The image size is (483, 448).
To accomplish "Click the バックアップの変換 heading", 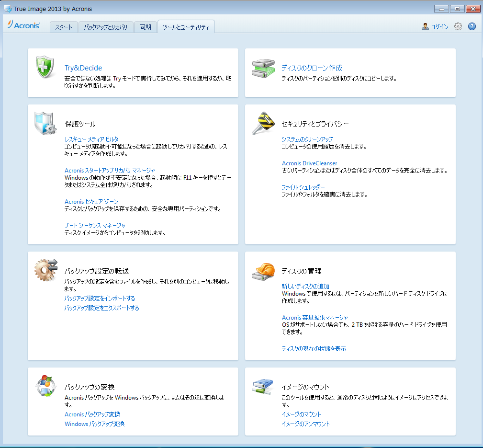I will [x=90, y=387].
